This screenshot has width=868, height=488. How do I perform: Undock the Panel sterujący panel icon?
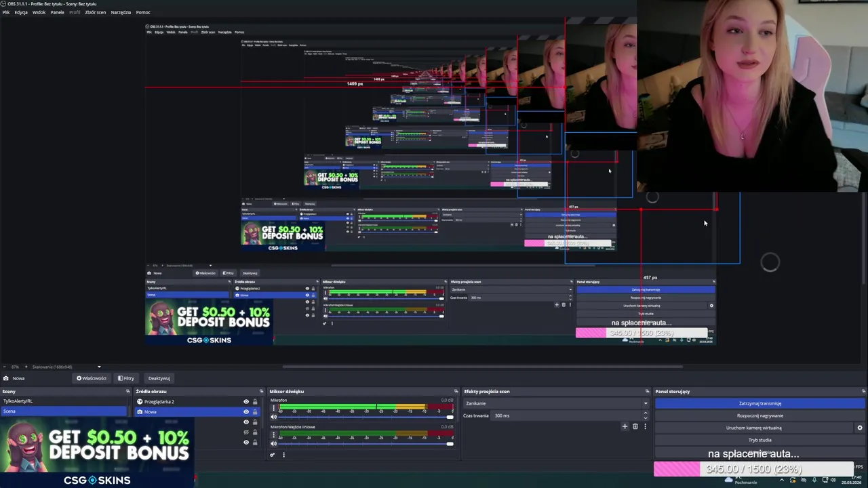pyautogui.click(x=863, y=391)
